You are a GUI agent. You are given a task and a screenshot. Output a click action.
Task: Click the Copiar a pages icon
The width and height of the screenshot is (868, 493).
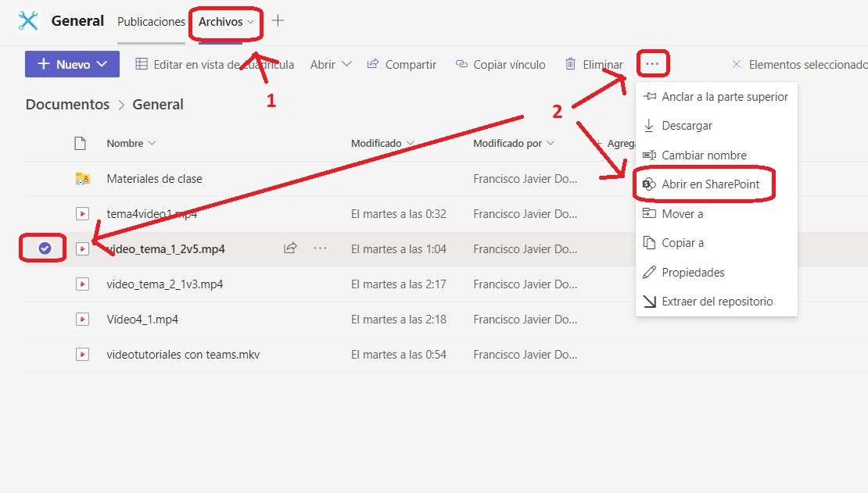pos(649,242)
